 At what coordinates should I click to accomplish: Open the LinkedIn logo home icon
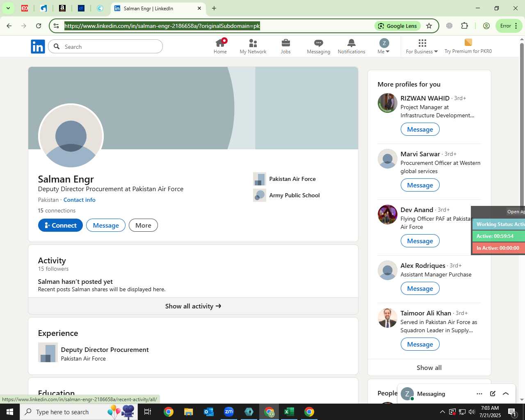click(38, 47)
